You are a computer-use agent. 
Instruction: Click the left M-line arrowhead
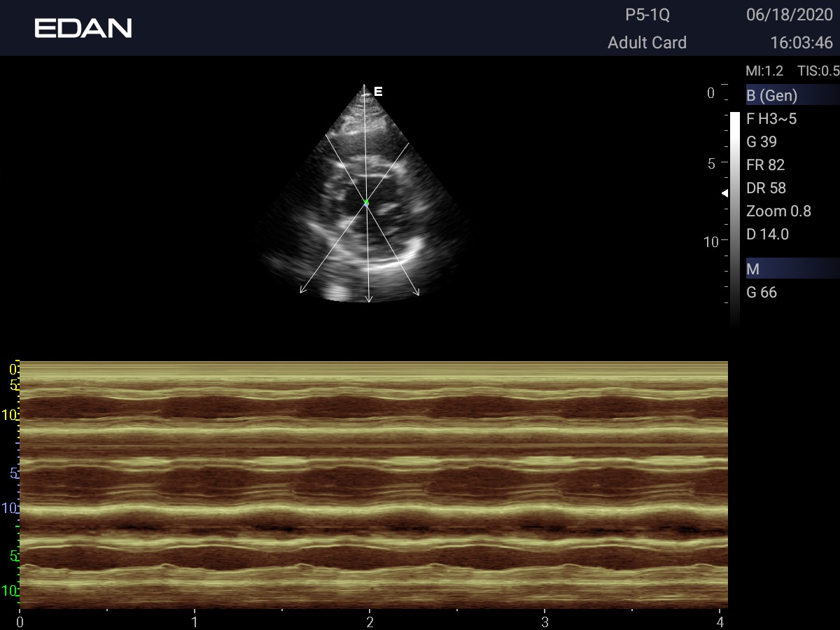click(302, 290)
